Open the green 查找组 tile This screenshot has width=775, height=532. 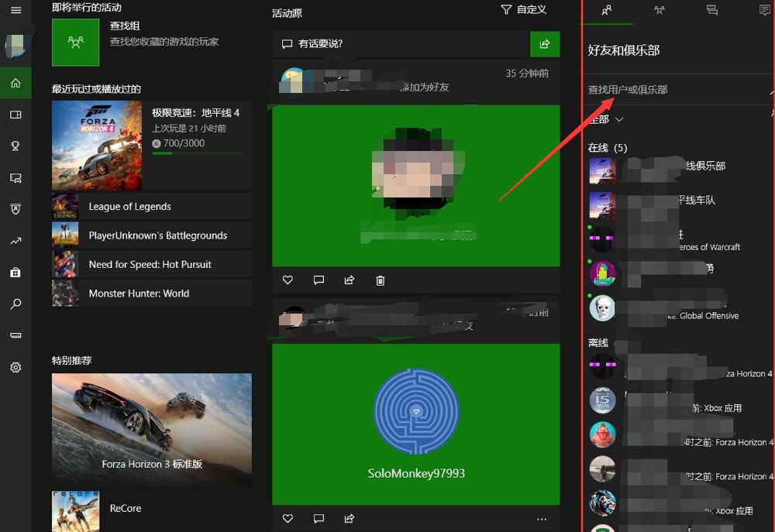click(76, 43)
